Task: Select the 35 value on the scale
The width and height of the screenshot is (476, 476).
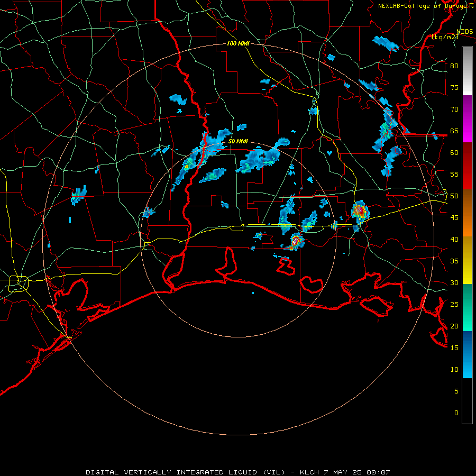Action: click(454, 261)
